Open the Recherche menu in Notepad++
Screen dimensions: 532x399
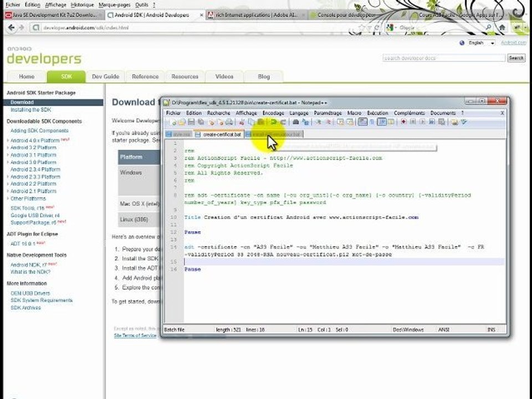[218, 113]
